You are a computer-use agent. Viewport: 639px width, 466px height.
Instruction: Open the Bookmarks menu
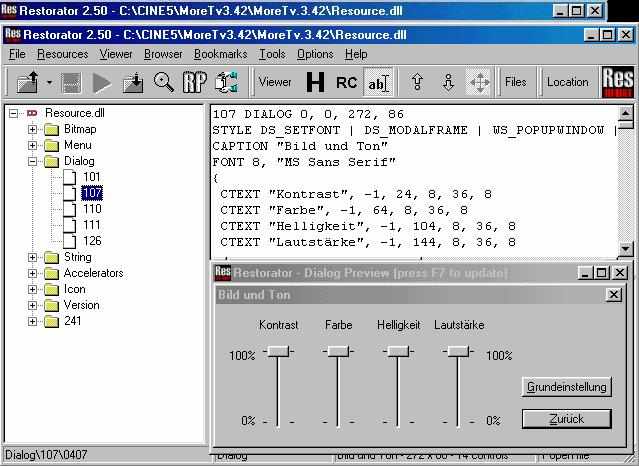pyautogui.click(x=220, y=54)
